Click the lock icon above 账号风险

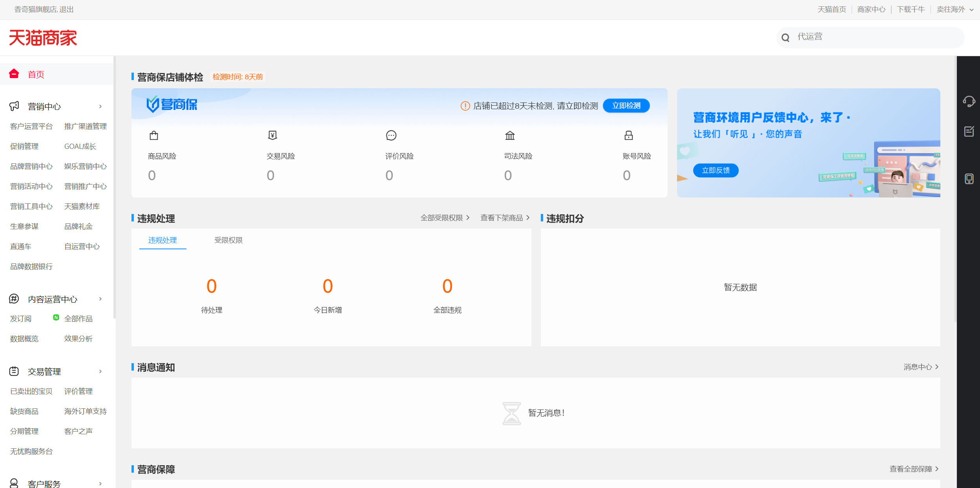point(628,135)
